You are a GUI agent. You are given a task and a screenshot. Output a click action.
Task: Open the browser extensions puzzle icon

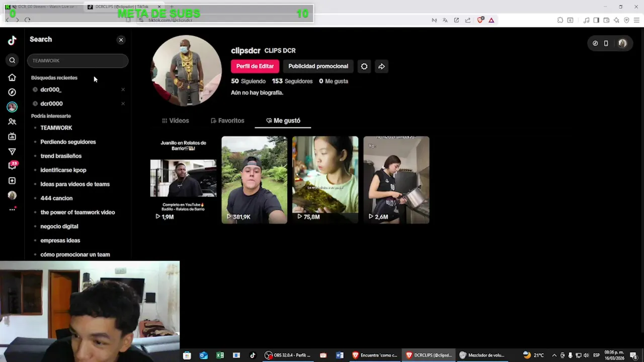[560, 20]
